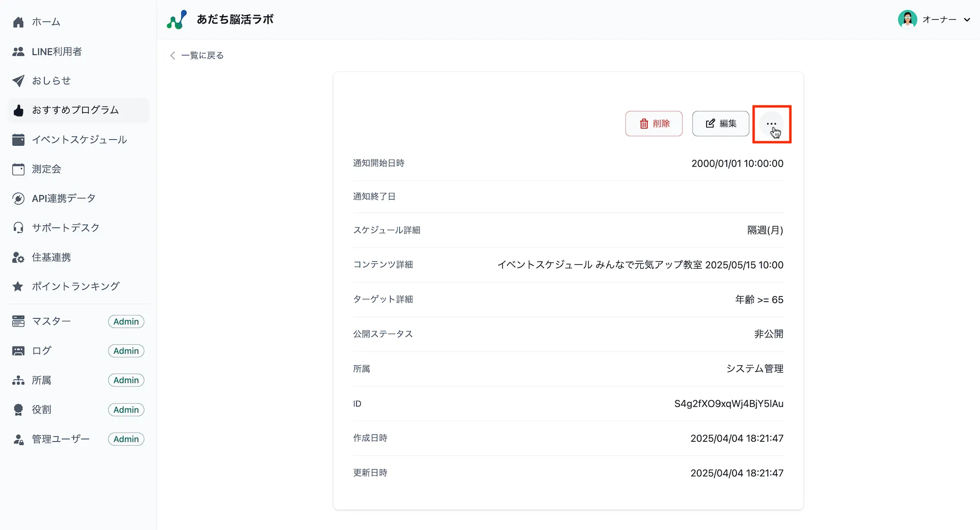Open the more options (...) menu
Image resolution: width=980 pixels, height=530 pixels.
tap(771, 124)
